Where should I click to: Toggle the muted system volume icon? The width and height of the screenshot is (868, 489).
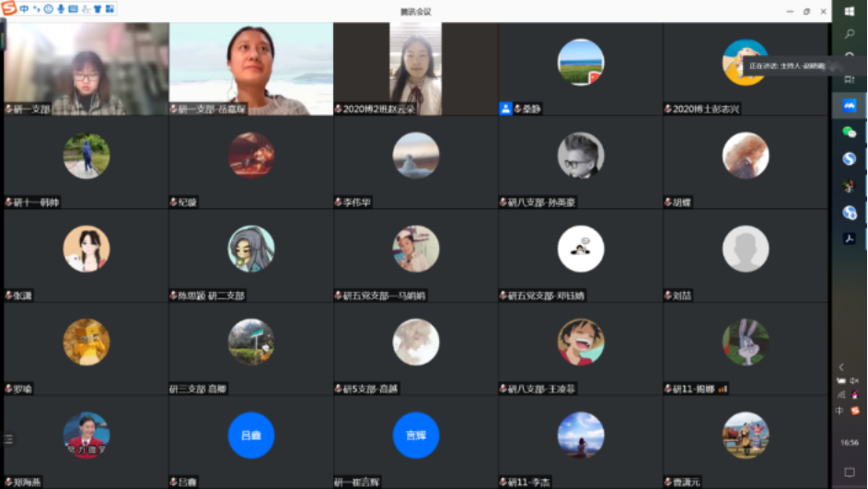coord(854,380)
